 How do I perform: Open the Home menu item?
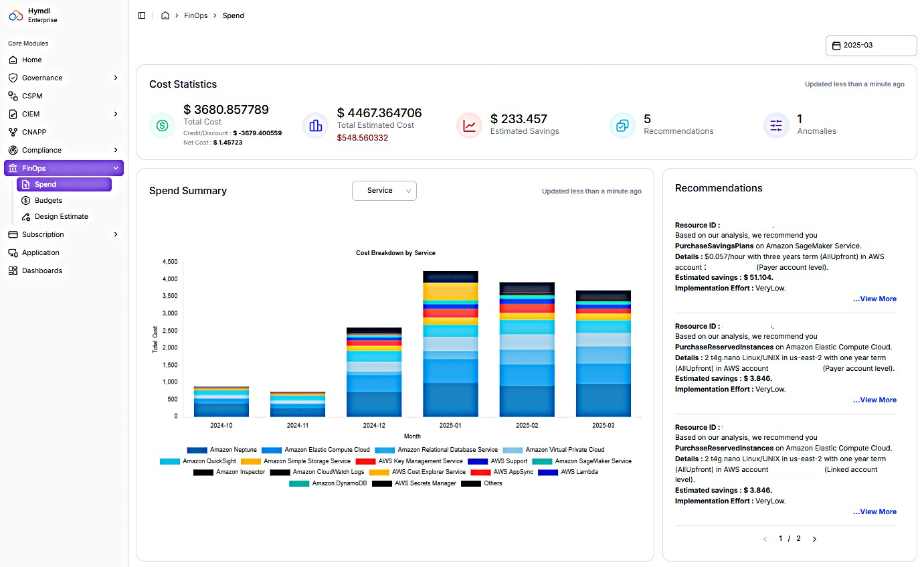[64, 60]
